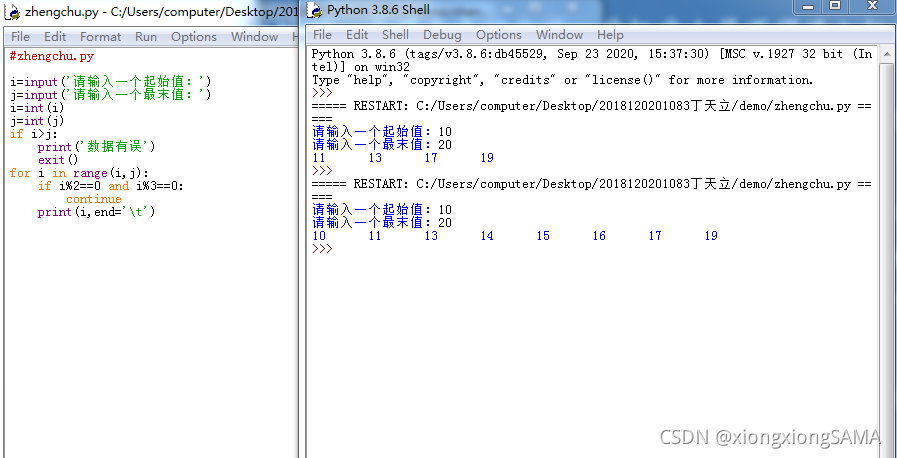Open File menu in Python Shell window
The width and height of the screenshot is (897, 458).
[323, 35]
